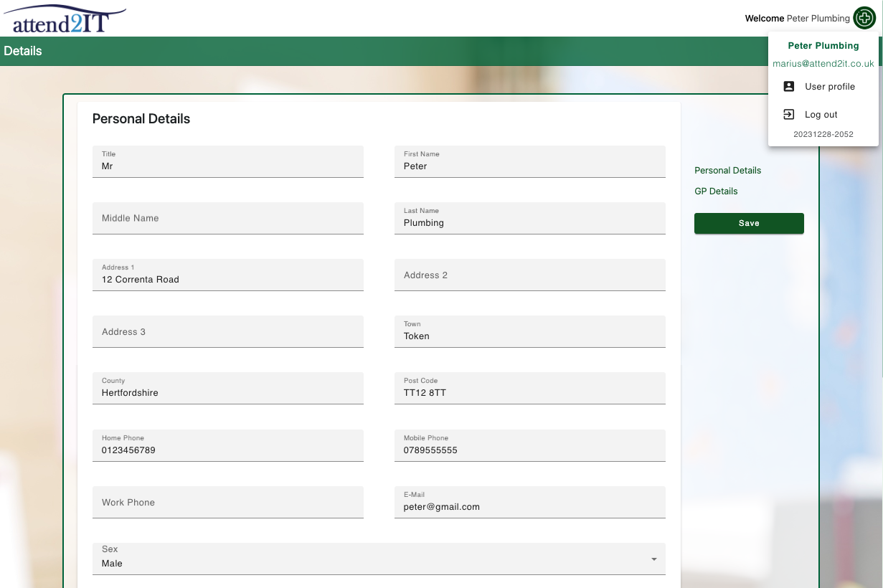Open the Personal Details section

[727, 170]
